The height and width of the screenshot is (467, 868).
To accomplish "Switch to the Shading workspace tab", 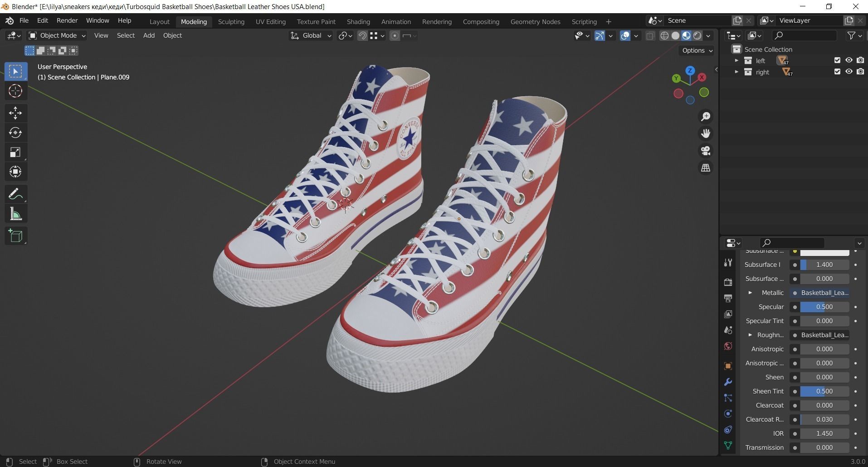I will tap(358, 21).
